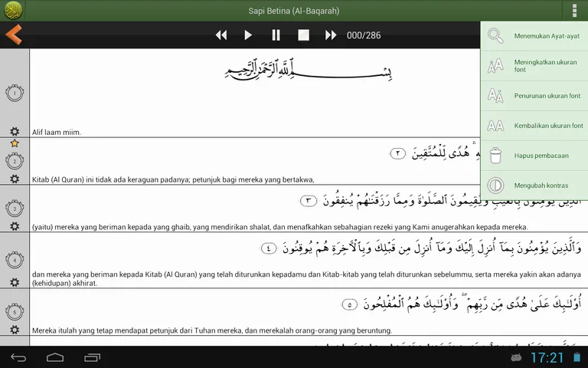The width and height of the screenshot is (588, 368).
Task: Tap the verse 4 number medallion
Action: click(15, 260)
